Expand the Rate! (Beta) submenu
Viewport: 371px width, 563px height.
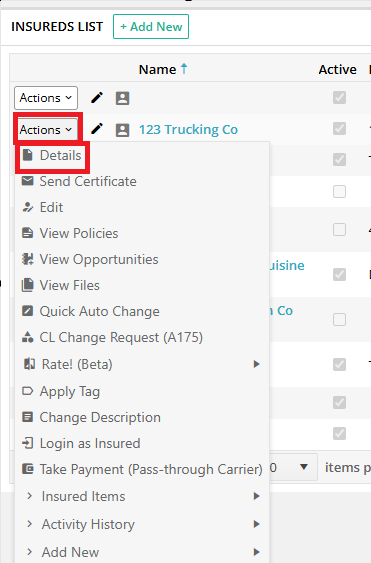pyautogui.click(x=142, y=364)
